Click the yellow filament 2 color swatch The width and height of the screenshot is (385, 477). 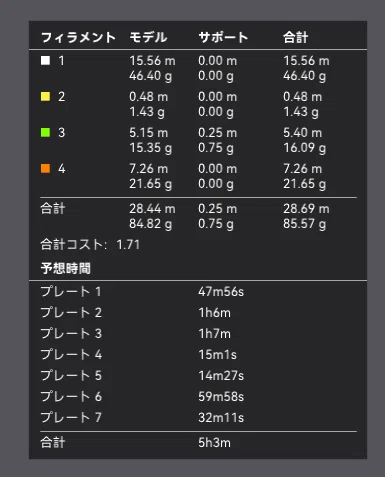45,97
